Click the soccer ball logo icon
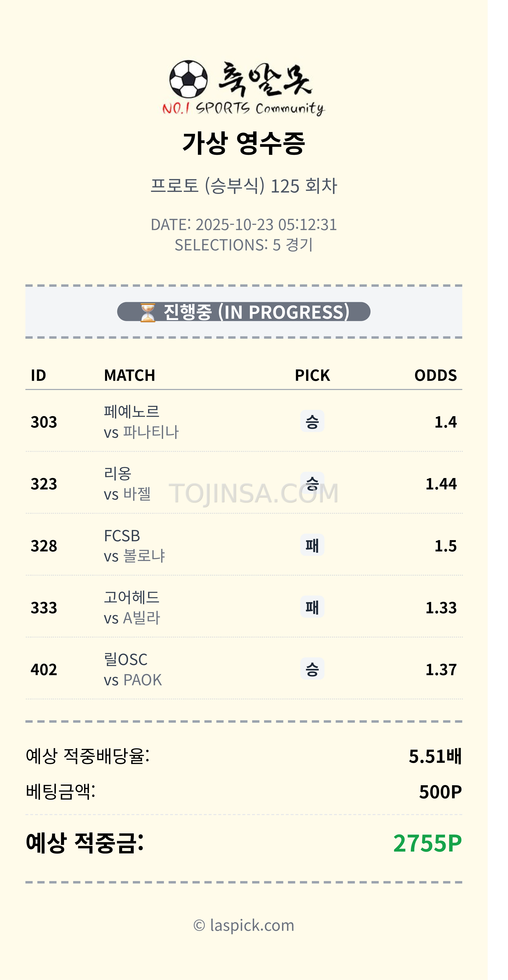This screenshot has width=508, height=980. [x=188, y=79]
